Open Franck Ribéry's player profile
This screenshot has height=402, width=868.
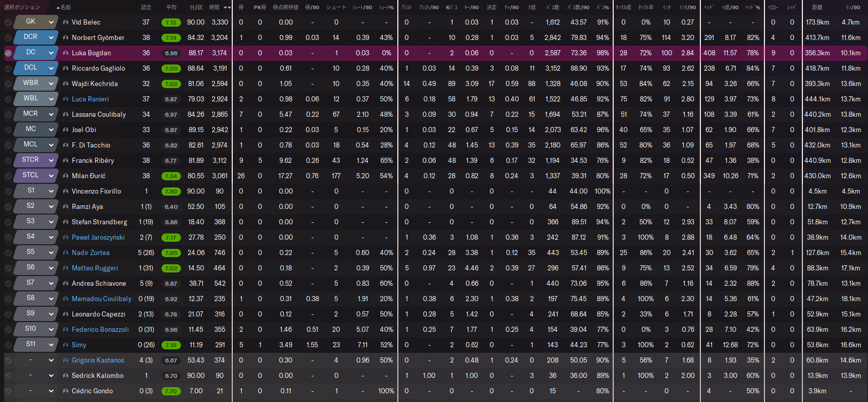(93, 161)
